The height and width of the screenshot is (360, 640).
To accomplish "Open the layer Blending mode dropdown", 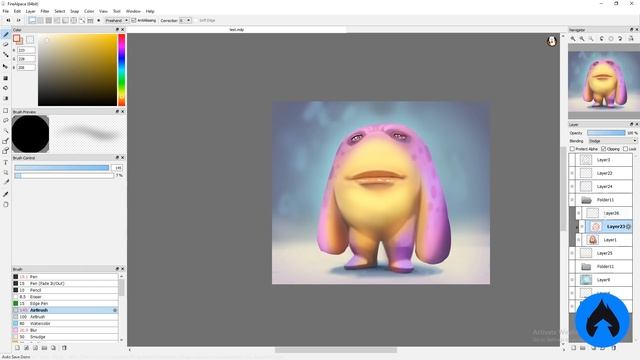I will 612,141.
